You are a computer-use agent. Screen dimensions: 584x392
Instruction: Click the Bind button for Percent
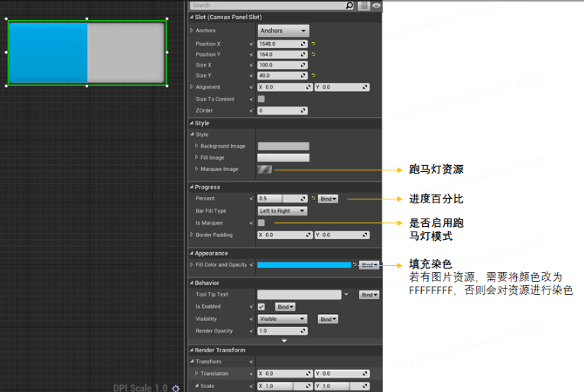tap(328, 199)
